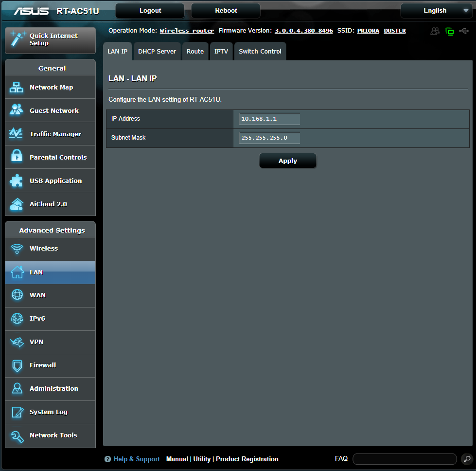Open the Wireless settings menu item

point(51,249)
